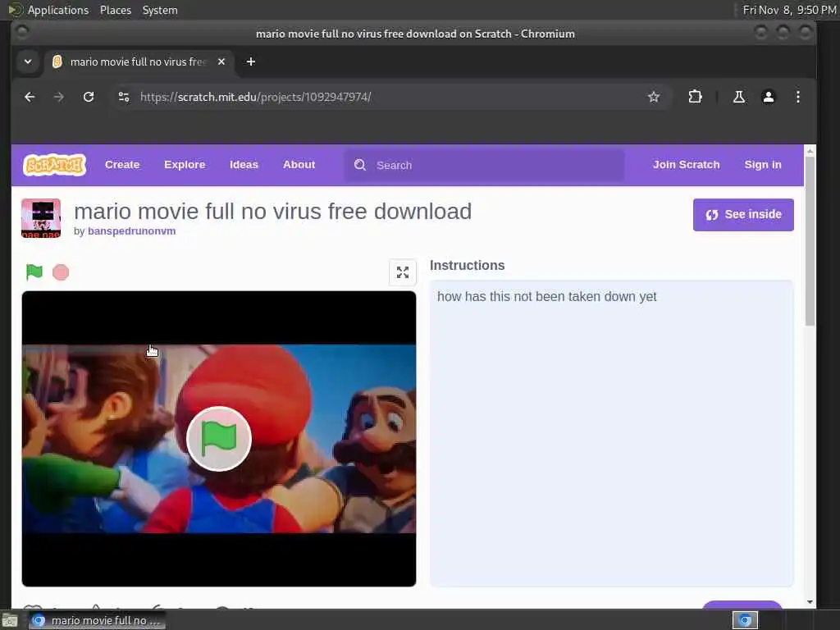Go forward in the browser
This screenshot has width=840, height=630.
59,97
